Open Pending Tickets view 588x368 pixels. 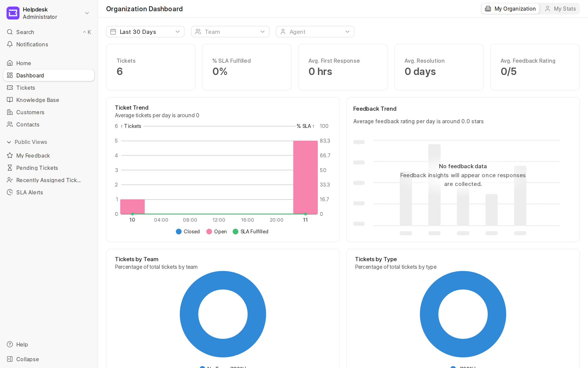49,168
